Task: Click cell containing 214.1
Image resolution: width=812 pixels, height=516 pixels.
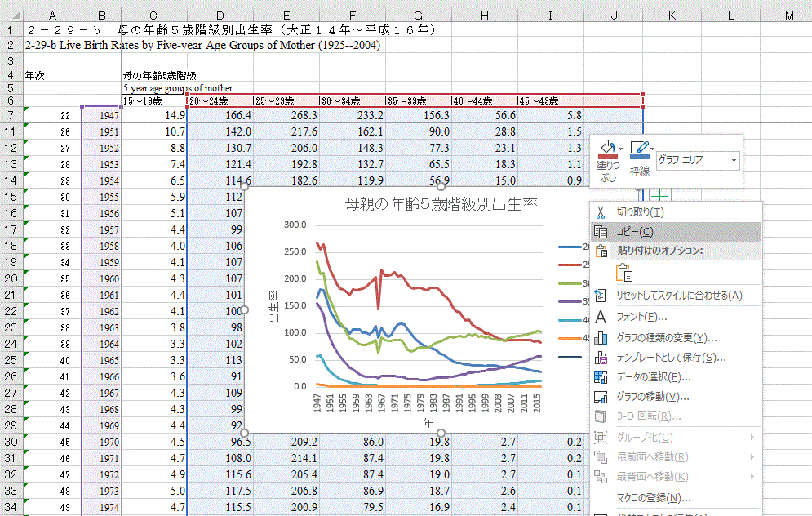Action: pyautogui.click(x=286, y=458)
